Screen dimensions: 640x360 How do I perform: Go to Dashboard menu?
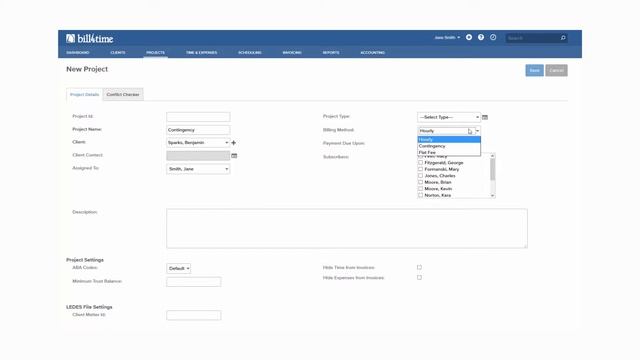78,53
